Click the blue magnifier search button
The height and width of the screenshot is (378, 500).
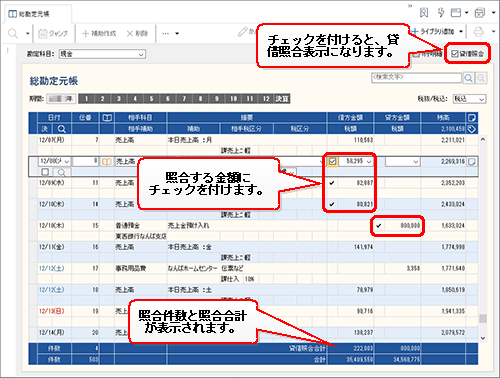tap(468, 78)
